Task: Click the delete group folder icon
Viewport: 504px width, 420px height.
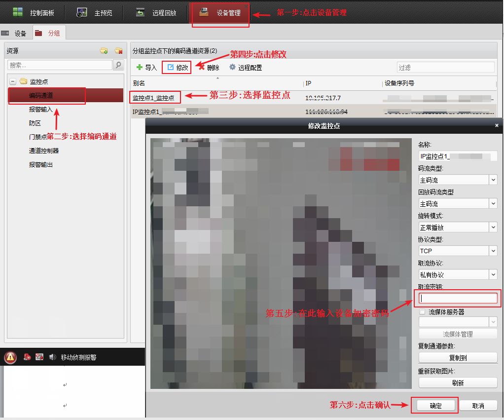Action: click(x=118, y=51)
